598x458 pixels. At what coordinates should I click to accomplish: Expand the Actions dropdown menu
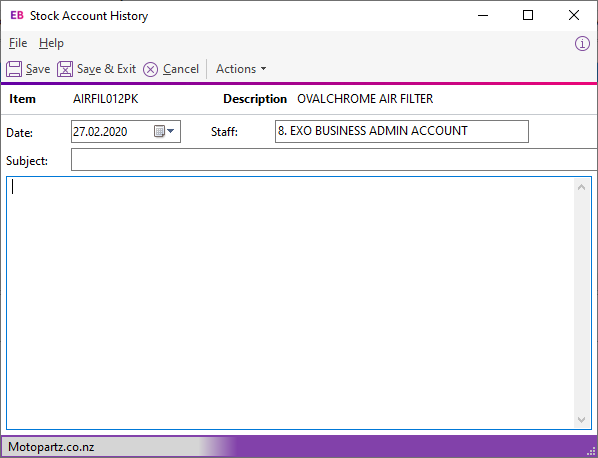241,69
